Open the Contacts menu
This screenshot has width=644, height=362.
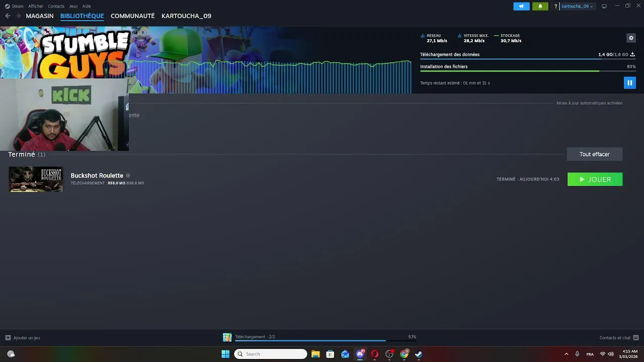tap(56, 6)
